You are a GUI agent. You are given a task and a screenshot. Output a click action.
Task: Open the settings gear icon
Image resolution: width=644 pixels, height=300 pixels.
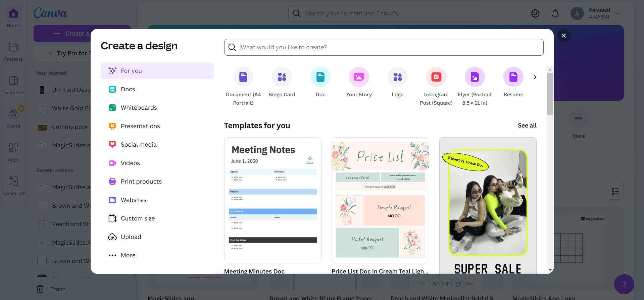(x=535, y=13)
